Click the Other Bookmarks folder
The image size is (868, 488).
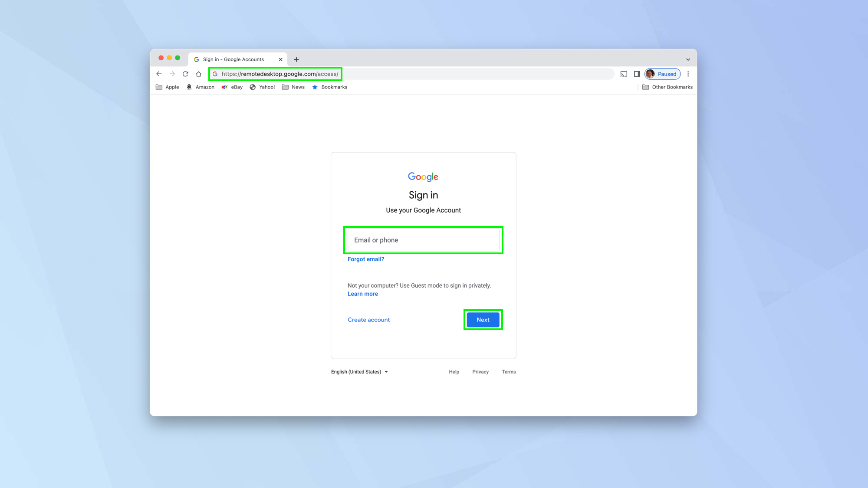(665, 87)
